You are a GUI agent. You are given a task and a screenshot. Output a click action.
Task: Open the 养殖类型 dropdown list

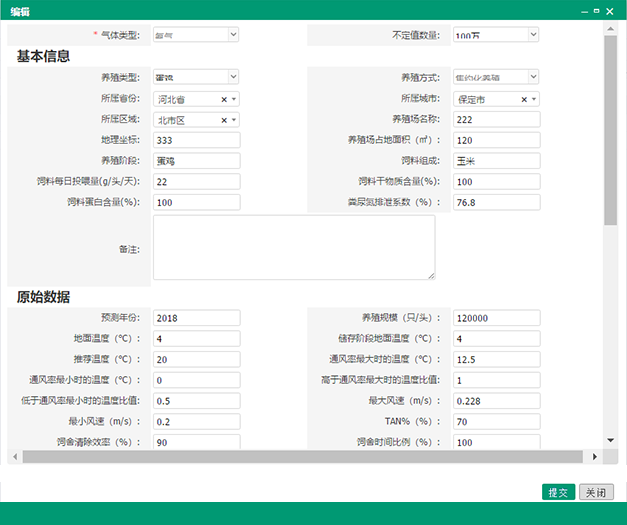196,76
